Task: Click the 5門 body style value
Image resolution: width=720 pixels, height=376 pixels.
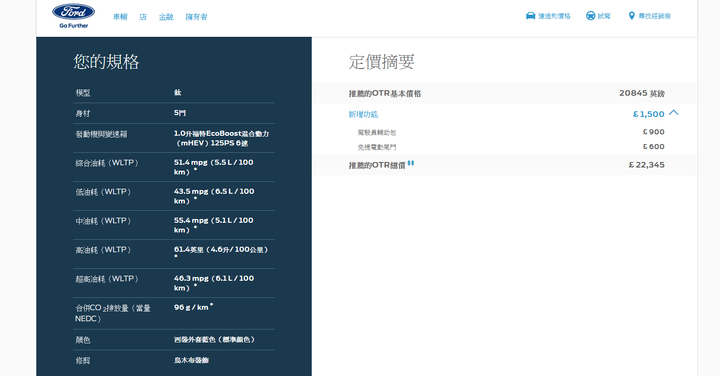Action: pos(180,113)
